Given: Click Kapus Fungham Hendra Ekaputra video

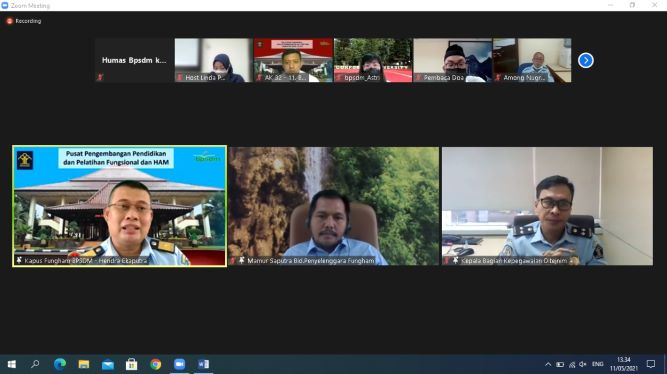Looking at the screenshot, I should (x=120, y=206).
